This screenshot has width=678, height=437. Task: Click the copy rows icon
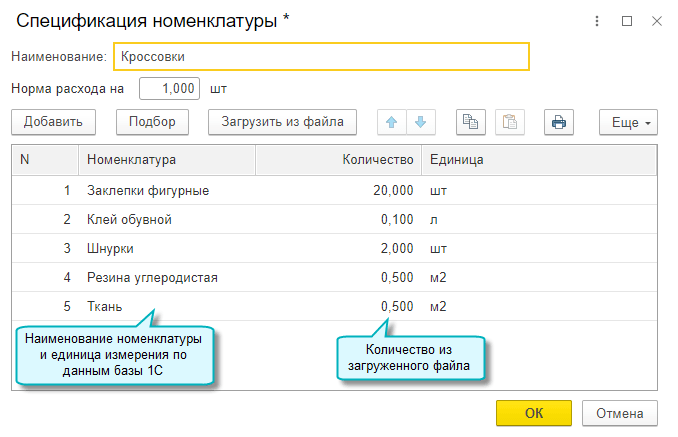[x=470, y=122]
